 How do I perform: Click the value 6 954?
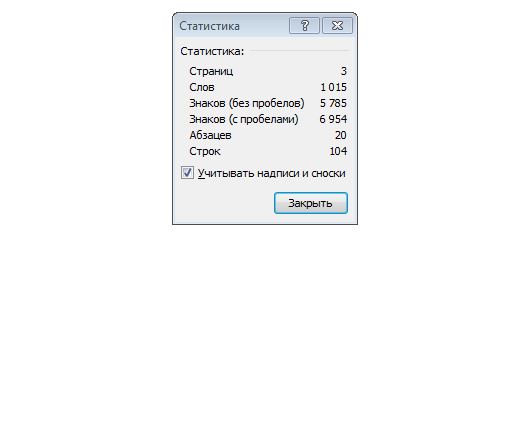tap(333, 119)
